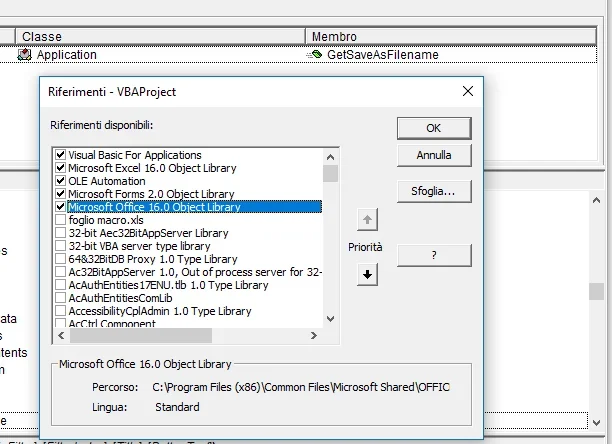Confirm references with OK button
612x444 pixels.
tap(434, 128)
